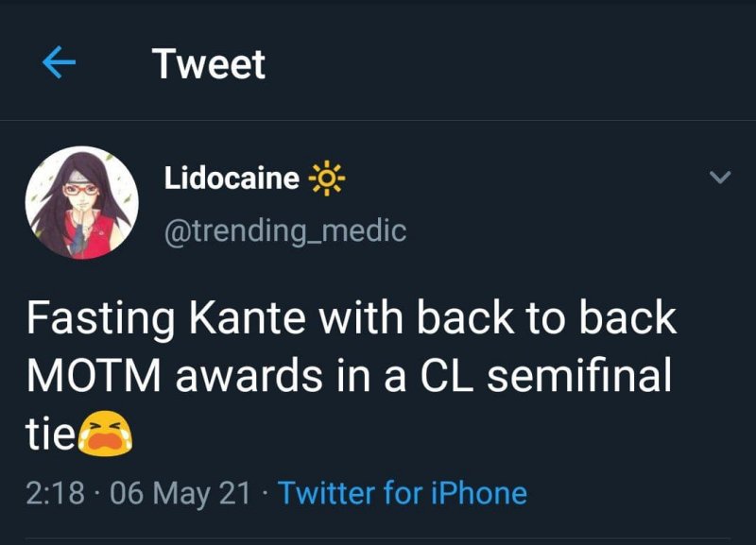Click the @trending_medic handle
756x545 pixels.
point(285,230)
